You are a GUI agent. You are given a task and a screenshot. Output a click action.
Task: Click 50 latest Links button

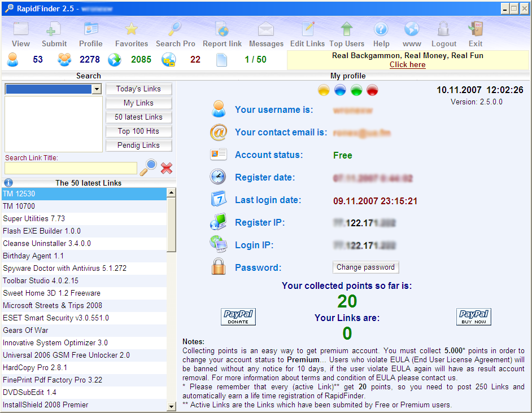(x=138, y=117)
